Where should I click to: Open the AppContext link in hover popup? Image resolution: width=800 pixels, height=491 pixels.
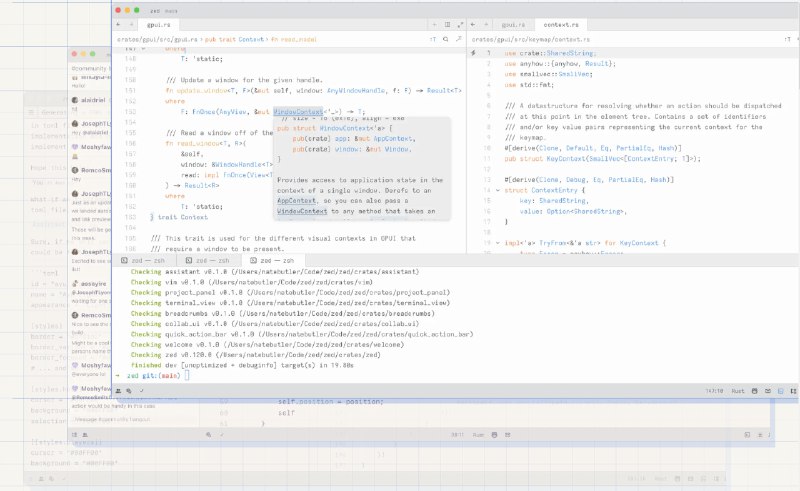[x=295, y=200]
